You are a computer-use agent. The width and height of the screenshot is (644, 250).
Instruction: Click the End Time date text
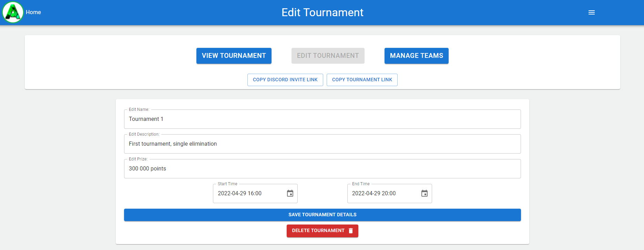(374, 194)
